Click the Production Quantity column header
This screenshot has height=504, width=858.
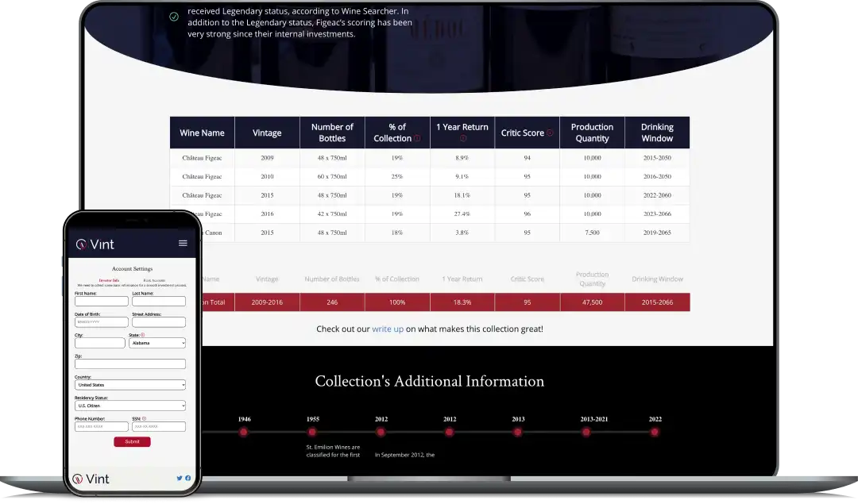(x=592, y=133)
